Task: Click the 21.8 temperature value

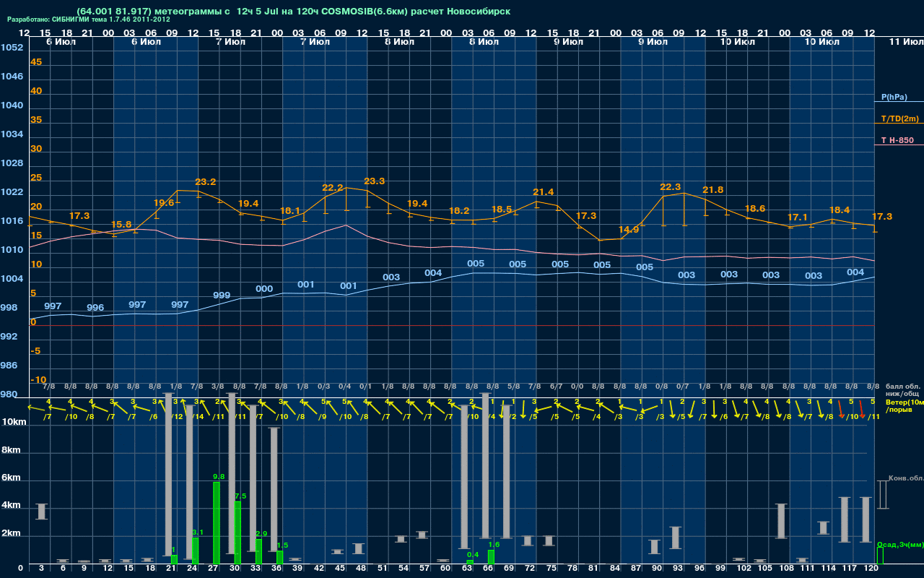Action: [x=713, y=190]
